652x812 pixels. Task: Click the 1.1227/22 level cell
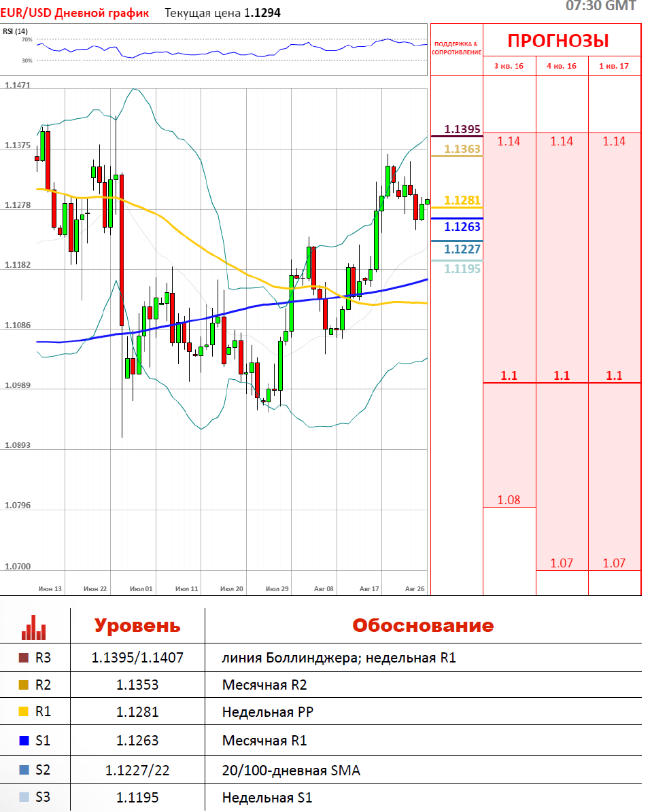click(x=137, y=770)
